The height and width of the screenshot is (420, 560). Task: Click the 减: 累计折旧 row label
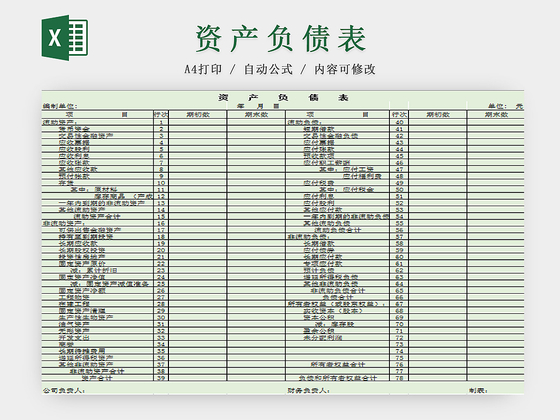pos(94,270)
